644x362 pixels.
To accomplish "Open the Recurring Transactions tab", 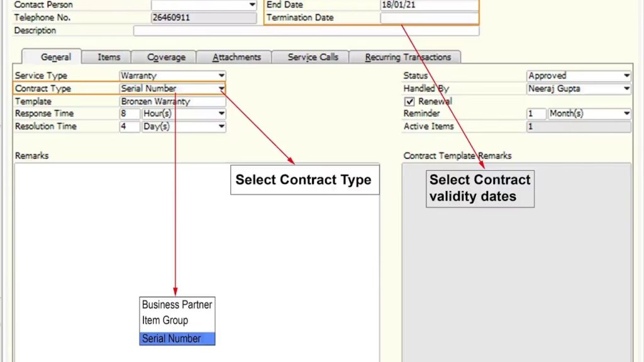I will 408,57.
